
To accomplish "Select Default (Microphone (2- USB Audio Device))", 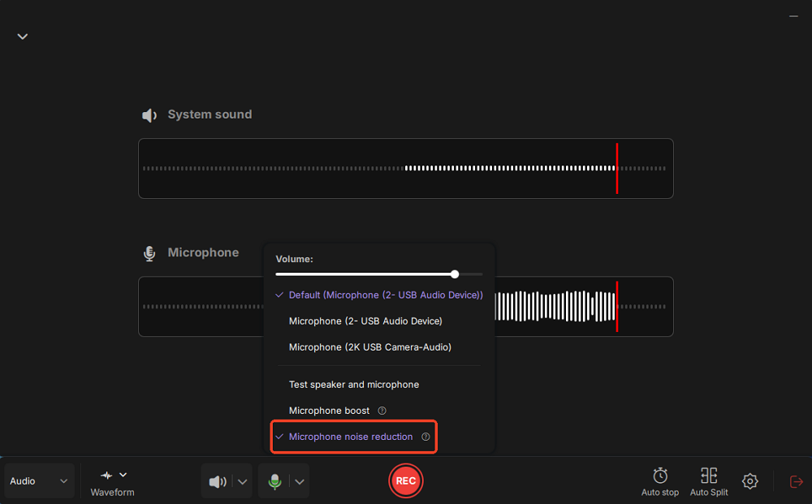I will [x=379, y=295].
